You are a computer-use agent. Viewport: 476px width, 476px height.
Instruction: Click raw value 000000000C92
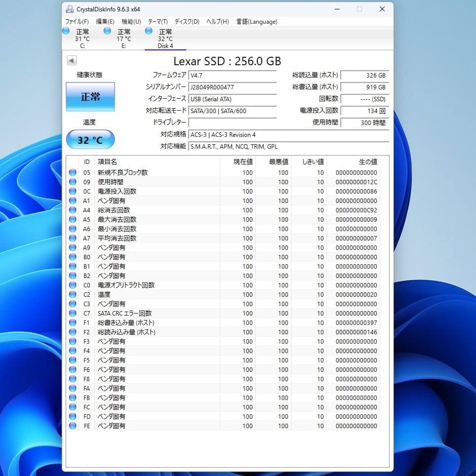click(x=357, y=210)
